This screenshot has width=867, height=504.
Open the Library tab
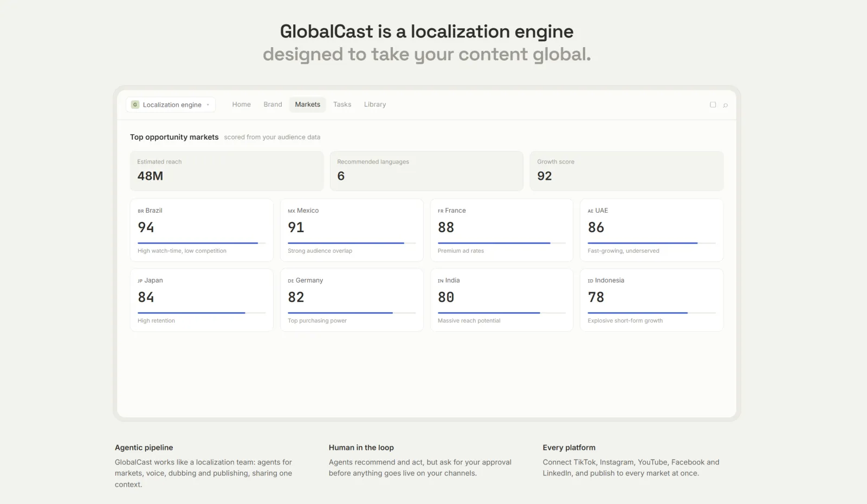click(375, 104)
